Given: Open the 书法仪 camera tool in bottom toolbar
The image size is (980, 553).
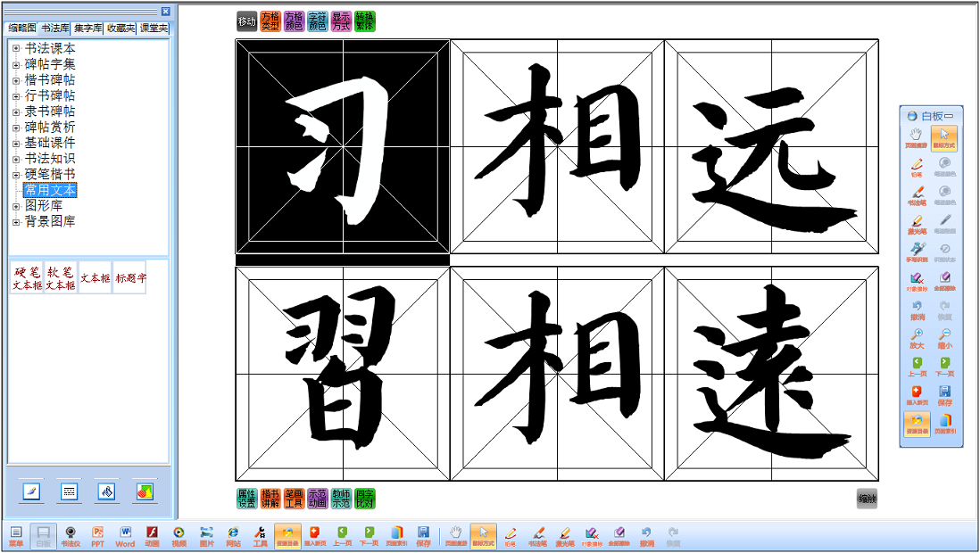Looking at the screenshot, I should (x=70, y=535).
